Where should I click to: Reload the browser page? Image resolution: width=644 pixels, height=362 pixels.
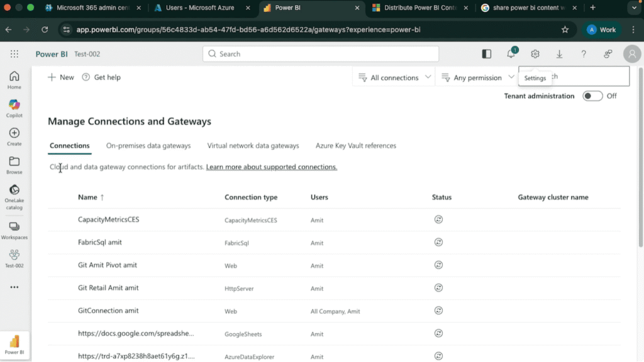pyautogui.click(x=45, y=30)
